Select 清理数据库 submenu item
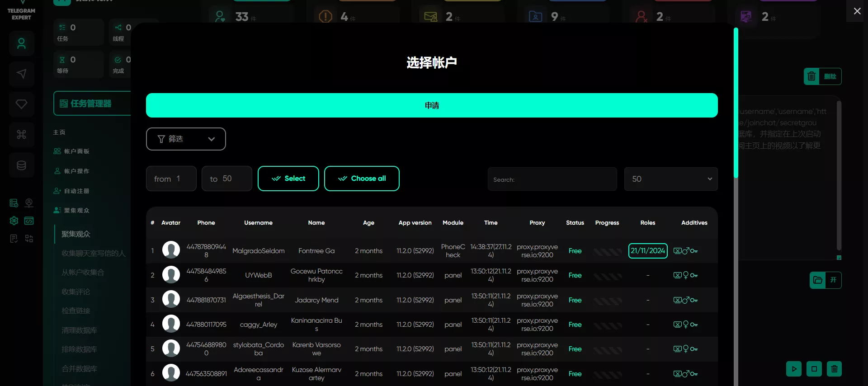The height and width of the screenshot is (386, 868). click(x=80, y=330)
